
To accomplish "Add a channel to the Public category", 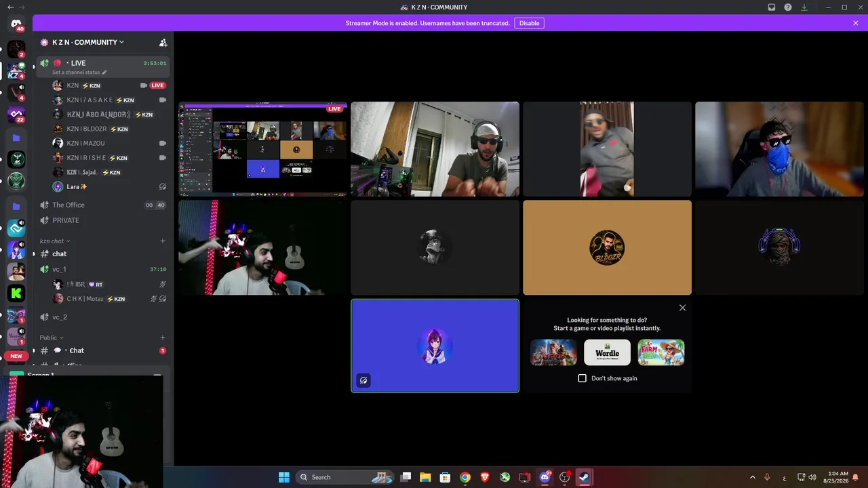I will [163, 338].
